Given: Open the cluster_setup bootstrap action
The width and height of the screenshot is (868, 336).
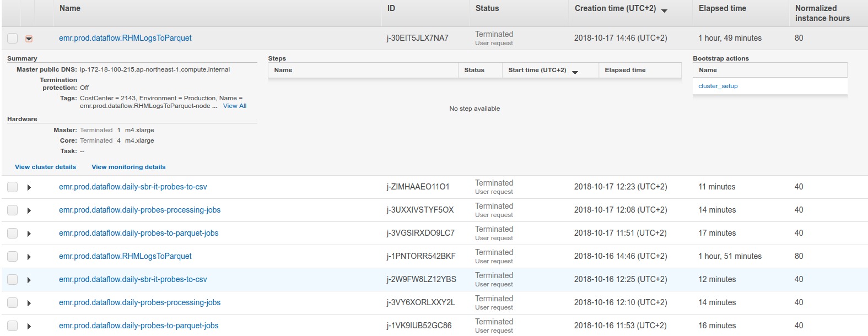Looking at the screenshot, I should pos(718,86).
